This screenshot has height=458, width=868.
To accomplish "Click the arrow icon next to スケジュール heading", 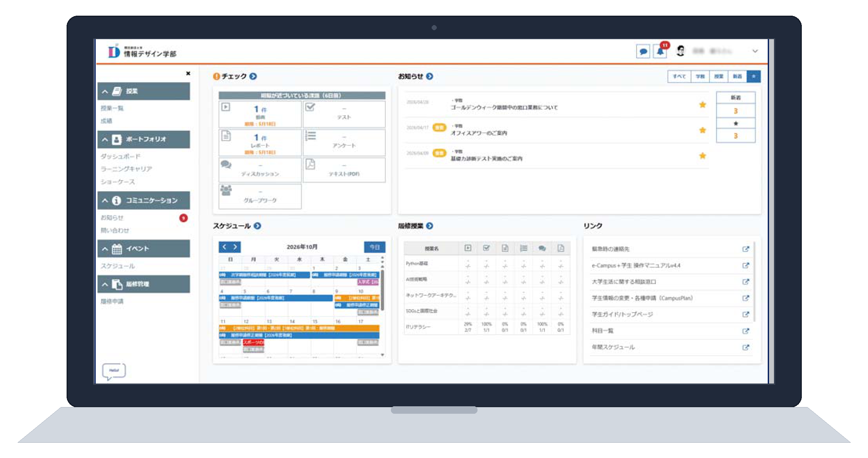I will (257, 226).
